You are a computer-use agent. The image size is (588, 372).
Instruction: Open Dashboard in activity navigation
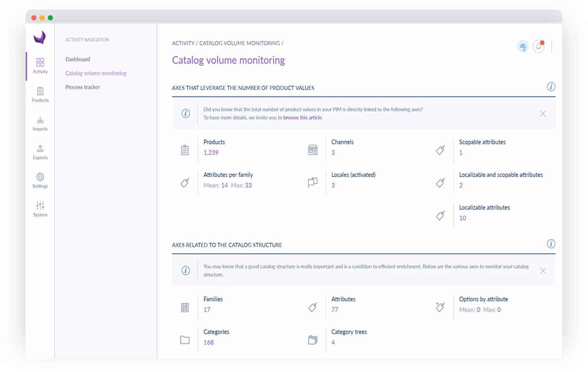pos(78,59)
